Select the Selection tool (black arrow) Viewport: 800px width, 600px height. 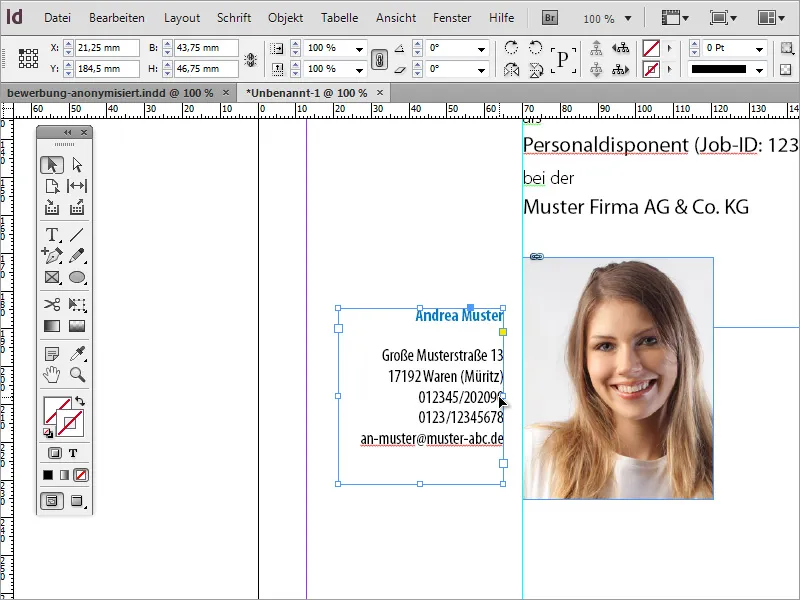click(x=52, y=165)
